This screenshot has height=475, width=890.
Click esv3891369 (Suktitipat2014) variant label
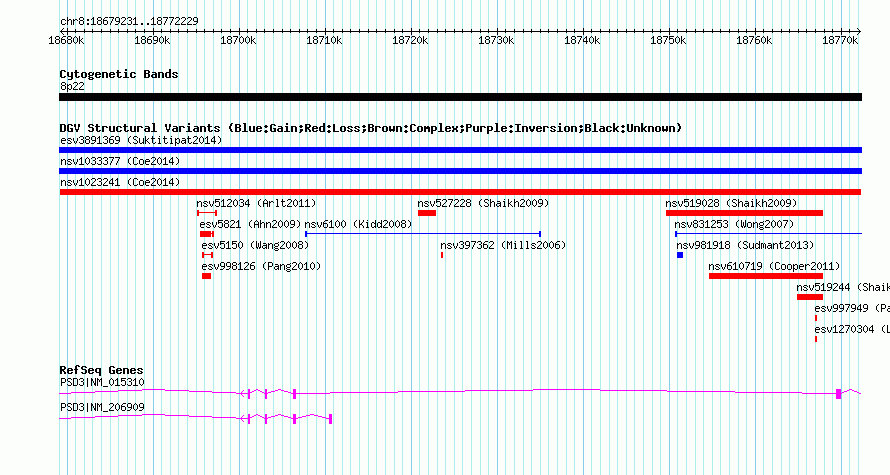(141, 140)
